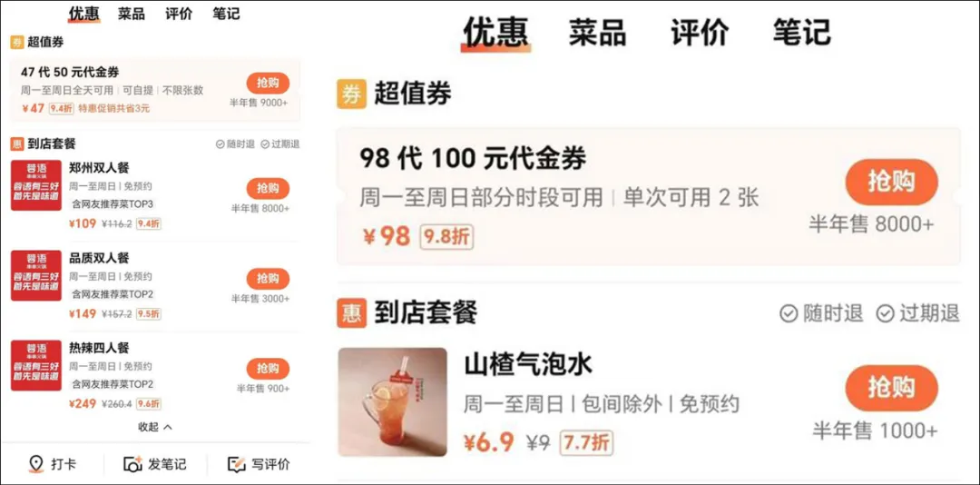The width and height of the screenshot is (980, 485).
Task: Click the 券 badge beside left 超值券
Action: pos(17,43)
